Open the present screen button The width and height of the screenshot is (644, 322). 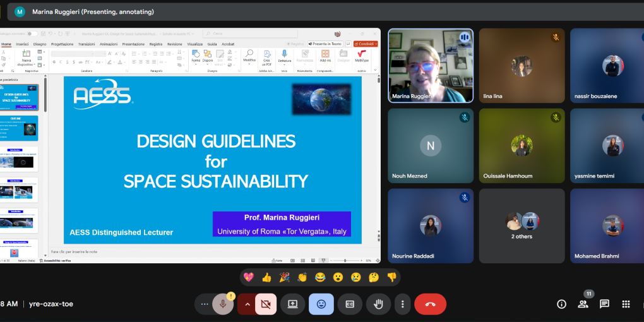point(292,304)
